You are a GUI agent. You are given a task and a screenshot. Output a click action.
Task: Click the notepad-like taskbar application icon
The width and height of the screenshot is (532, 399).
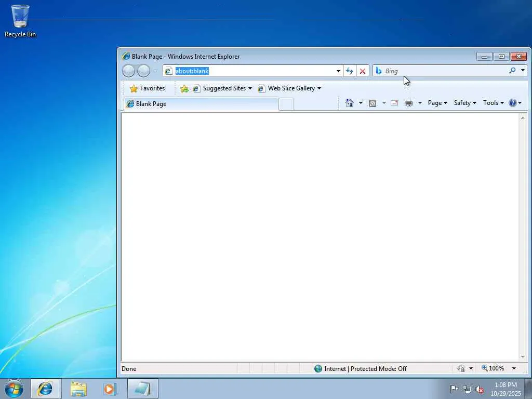(143, 389)
